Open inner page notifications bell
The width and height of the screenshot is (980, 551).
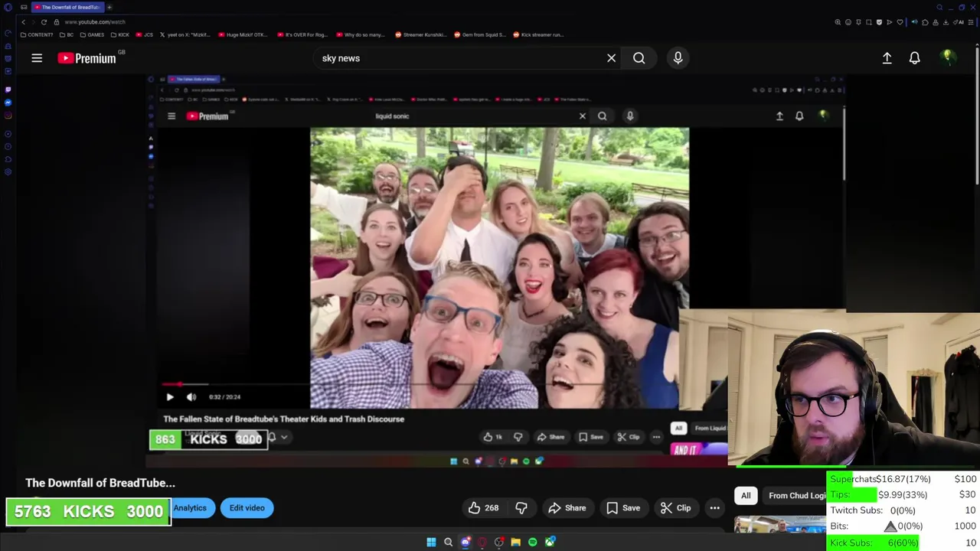799,116
